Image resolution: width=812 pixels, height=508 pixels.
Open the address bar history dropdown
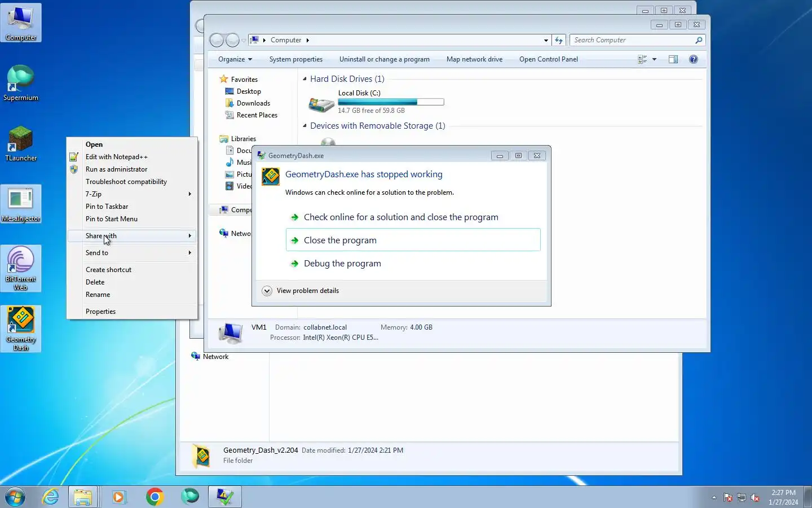[546, 40]
